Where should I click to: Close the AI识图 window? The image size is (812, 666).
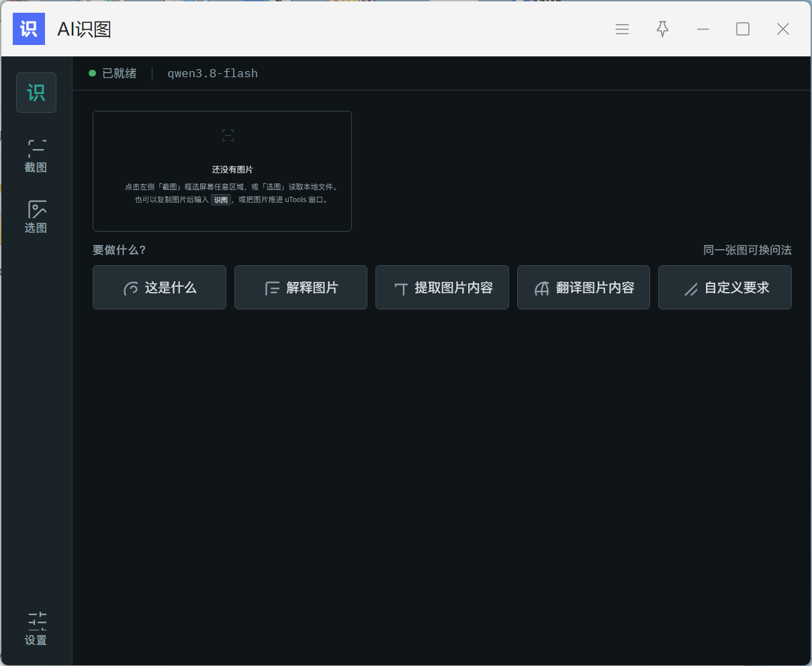tap(783, 29)
